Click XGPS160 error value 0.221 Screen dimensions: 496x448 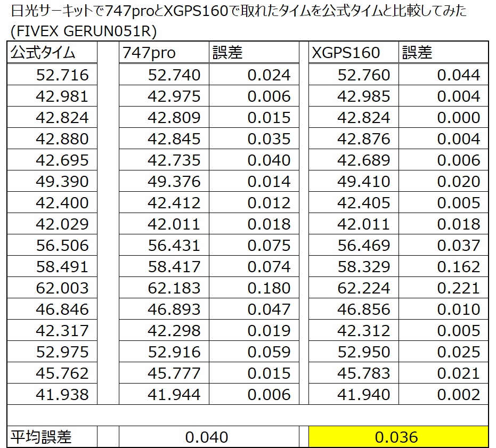coord(443,288)
